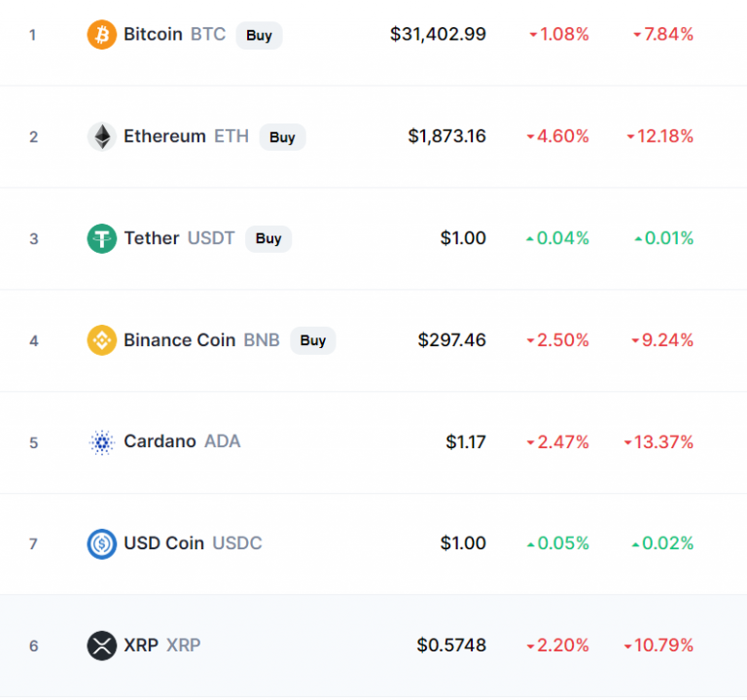The image size is (747, 700).
Task: Buy Bitcoin using its Buy button
Action: click(x=259, y=35)
